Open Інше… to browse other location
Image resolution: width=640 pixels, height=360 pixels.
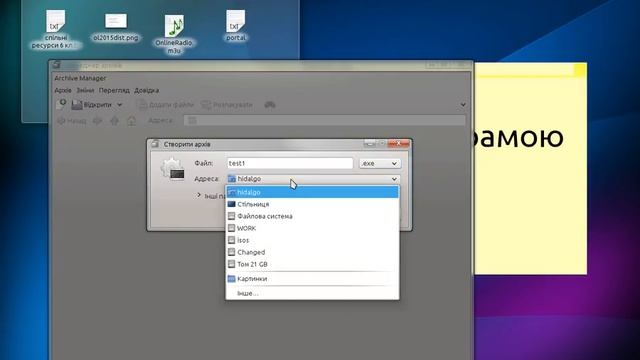coord(312,293)
